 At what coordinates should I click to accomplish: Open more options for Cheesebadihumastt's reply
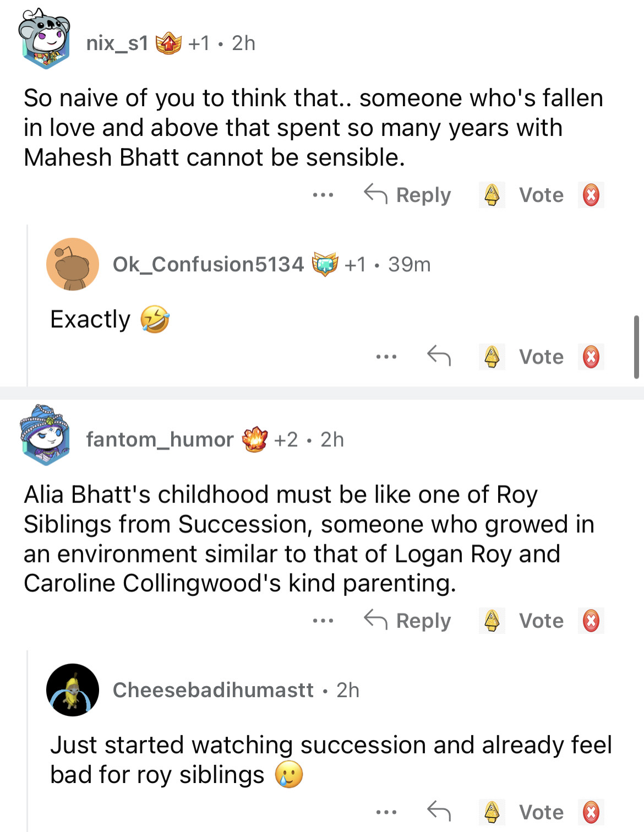[x=386, y=812]
